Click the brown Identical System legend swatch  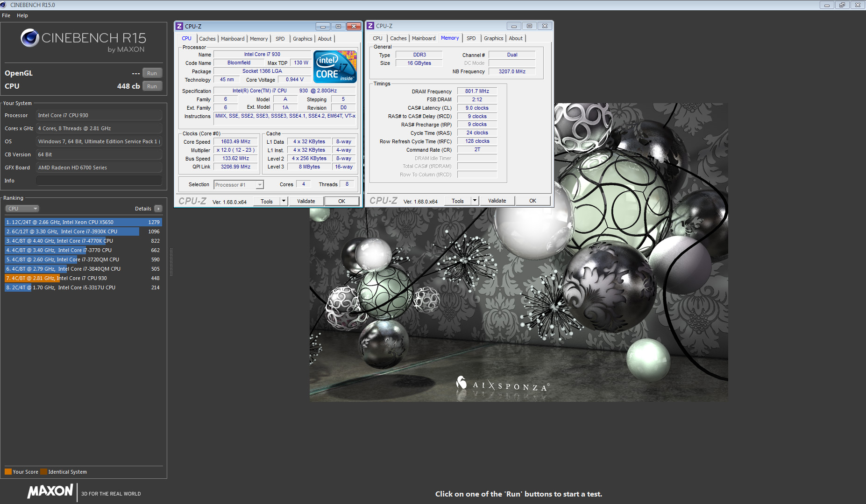pos(44,471)
